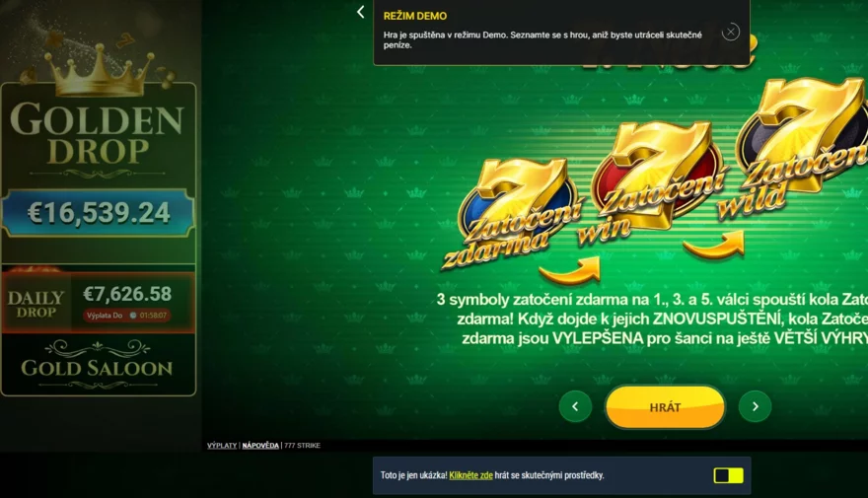Open the Nápověda link

coord(260,446)
